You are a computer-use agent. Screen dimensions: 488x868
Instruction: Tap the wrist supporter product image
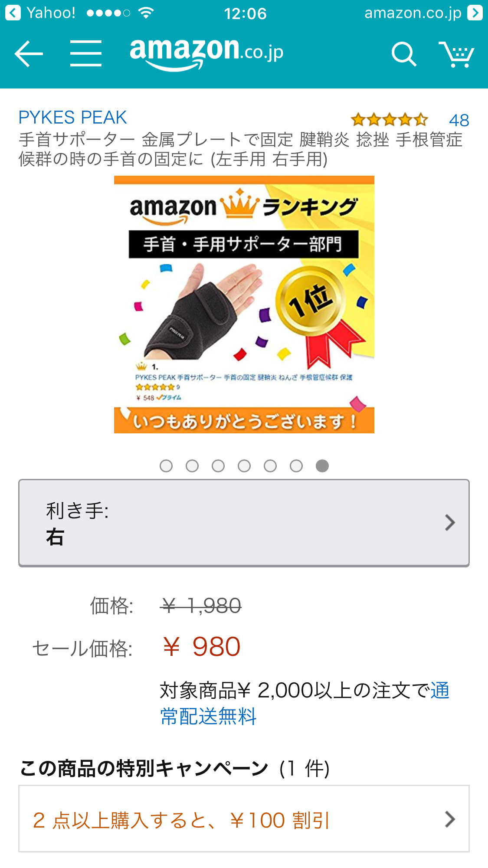(244, 305)
